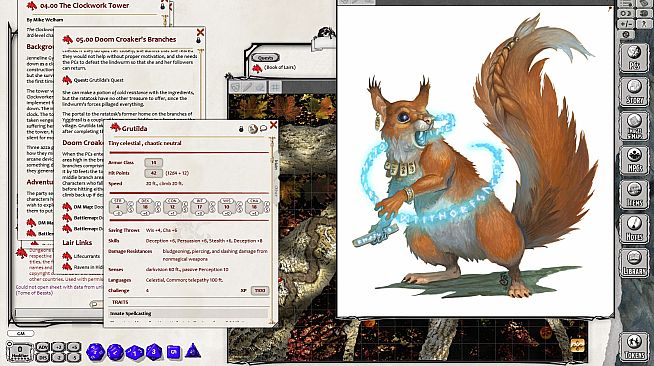Screen dimensions: 654x366
Task: Click the red link icon beside Doom Croaker's Branches title
Action: [68, 39]
